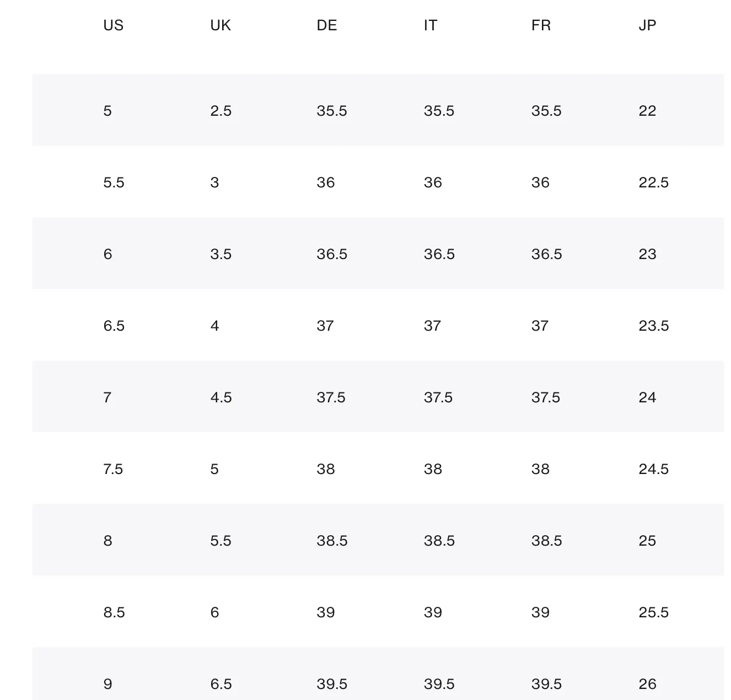Viewport: 731px width, 700px height.
Task: Click JP size 25.5 value
Action: pos(653,612)
